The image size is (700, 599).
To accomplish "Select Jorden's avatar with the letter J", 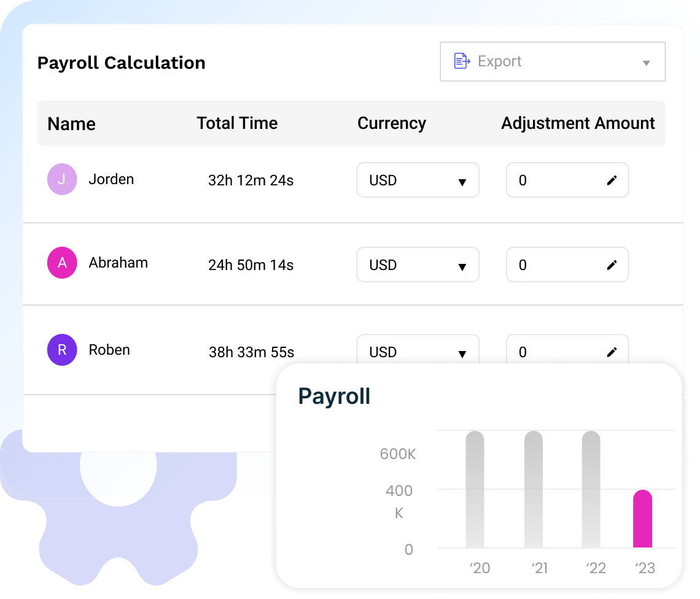I will click(x=62, y=179).
